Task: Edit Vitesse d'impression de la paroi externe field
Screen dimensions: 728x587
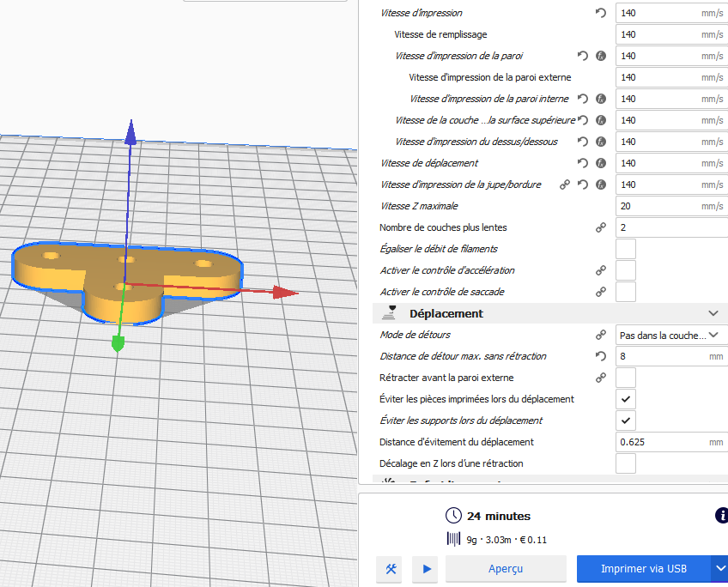Action: [672, 77]
